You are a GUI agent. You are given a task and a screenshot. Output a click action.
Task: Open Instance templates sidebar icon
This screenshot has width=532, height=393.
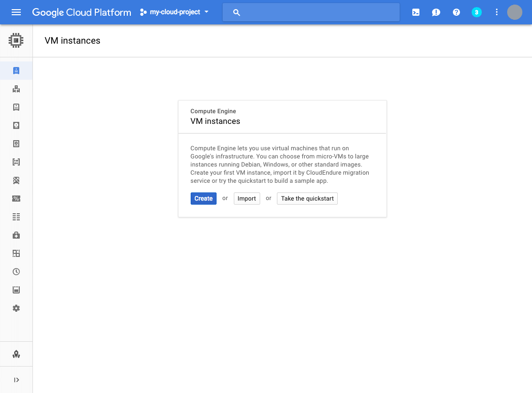[16, 107]
